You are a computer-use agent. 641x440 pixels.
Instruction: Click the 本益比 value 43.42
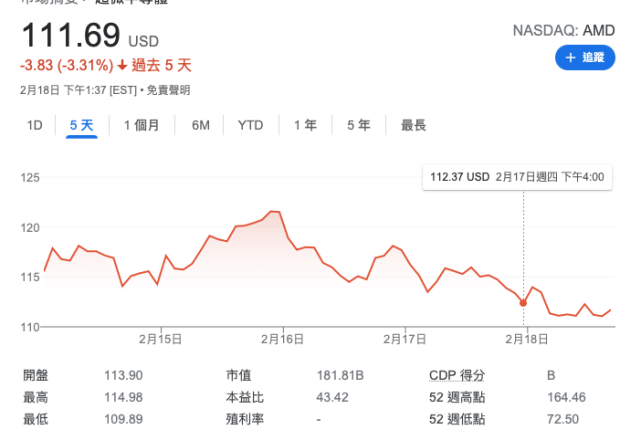(x=332, y=397)
